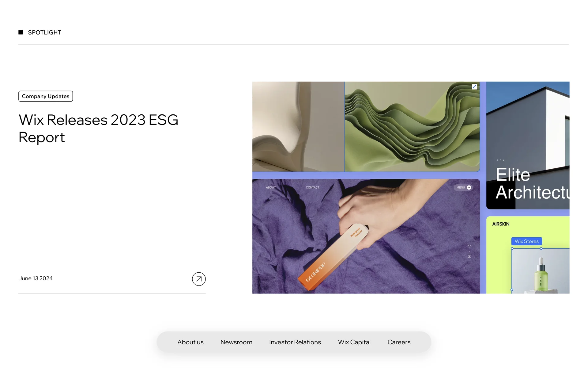Click the ABOUT link on the purple mockup

(271, 187)
